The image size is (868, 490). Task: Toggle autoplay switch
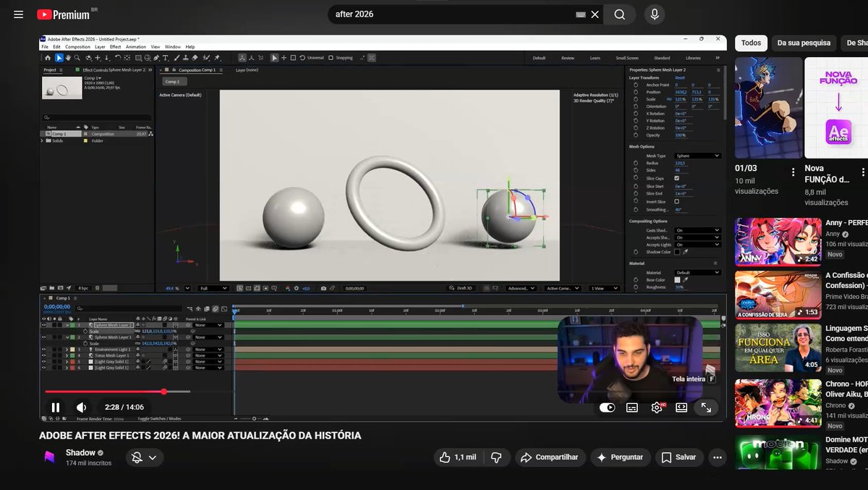pyautogui.click(x=608, y=407)
